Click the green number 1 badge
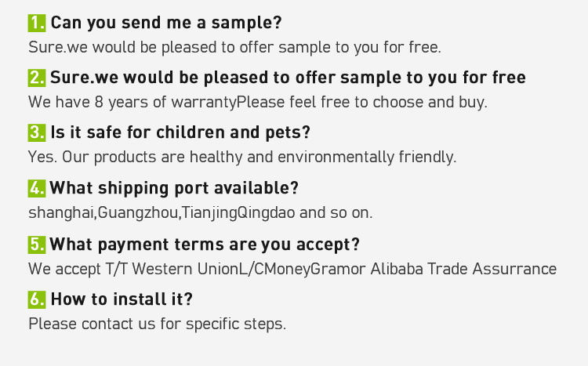Viewport: 588px width, 366px height. pyautogui.click(x=37, y=23)
